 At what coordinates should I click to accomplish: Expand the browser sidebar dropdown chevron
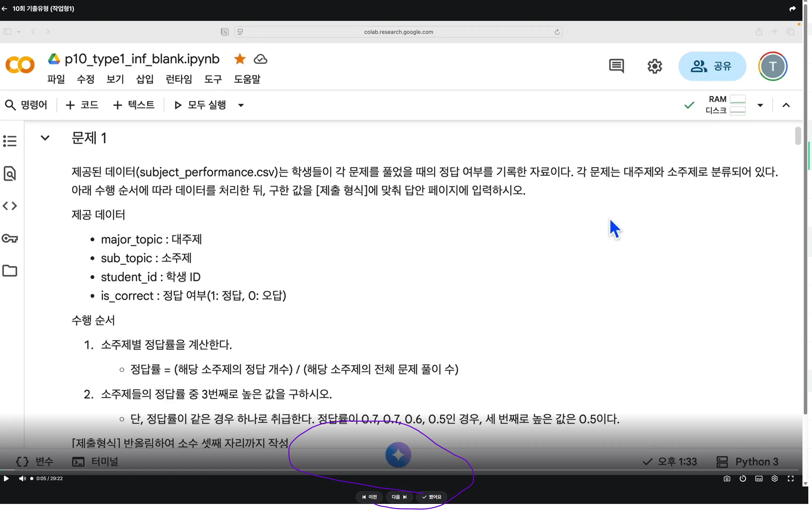pos(19,32)
